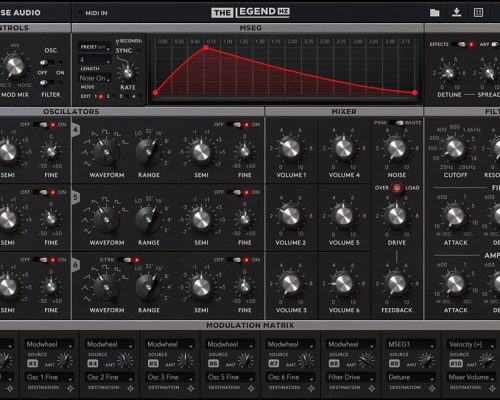
Task: Click the panel layout columns icon
Action: (478, 13)
